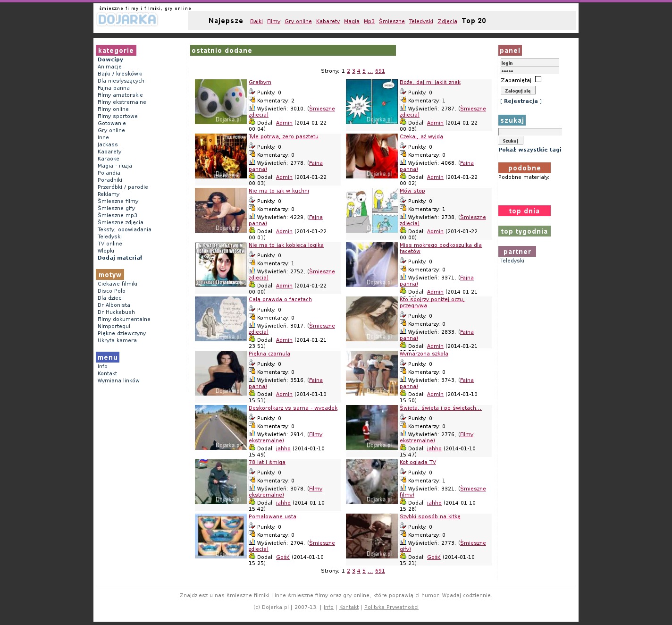Click views icon for 'Piękna czarnula'
The image size is (672, 625).
click(x=252, y=379)
